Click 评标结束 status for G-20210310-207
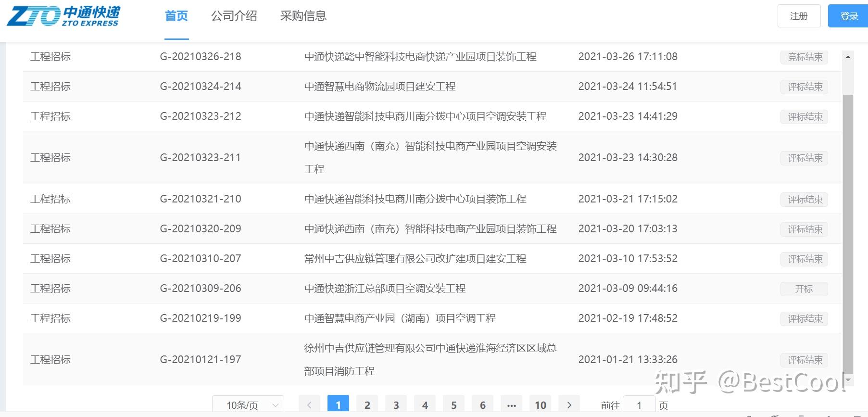 coord(804,259)
